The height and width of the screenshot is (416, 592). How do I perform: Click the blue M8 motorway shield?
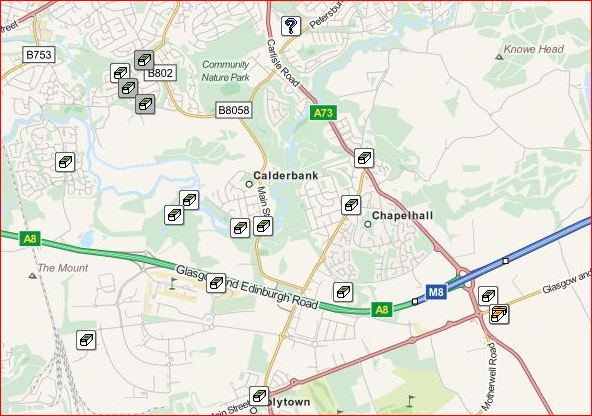click(436, 292)
